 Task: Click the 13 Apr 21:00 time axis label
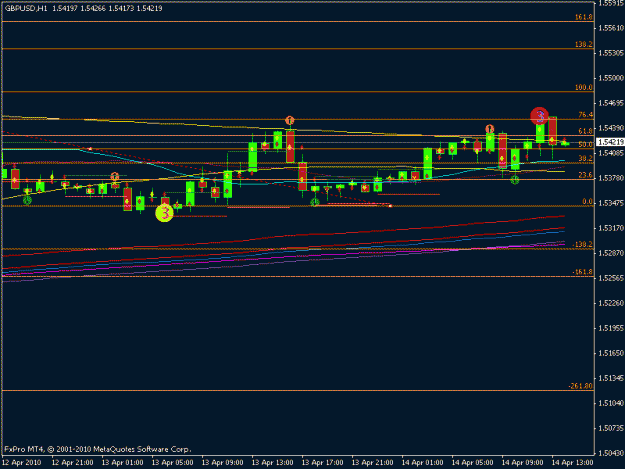pos(373,463)
